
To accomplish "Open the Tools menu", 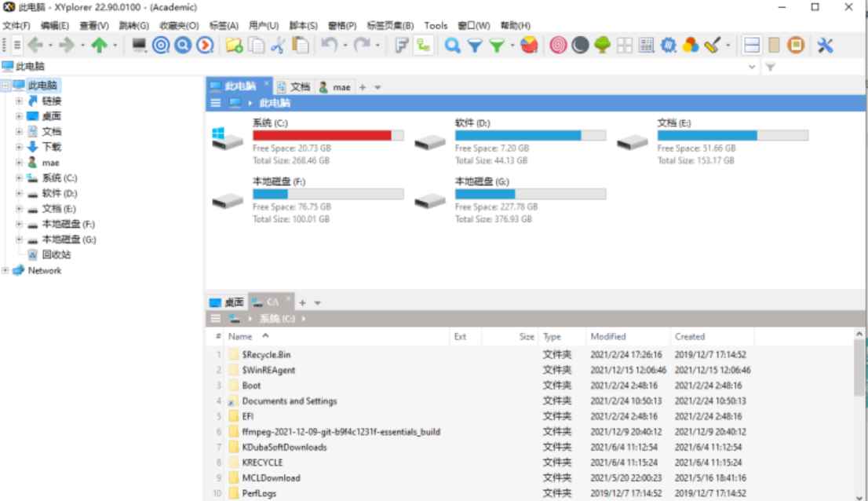I will 436,24.
